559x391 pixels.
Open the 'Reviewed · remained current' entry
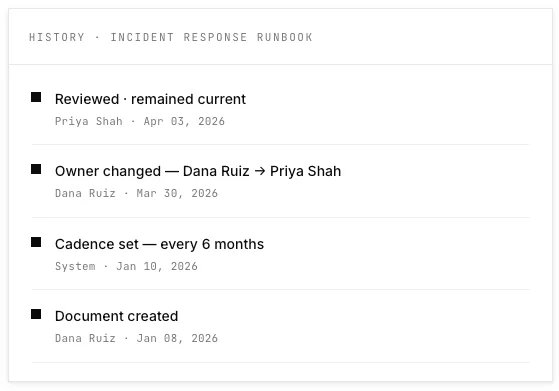(x=150, y=99)
